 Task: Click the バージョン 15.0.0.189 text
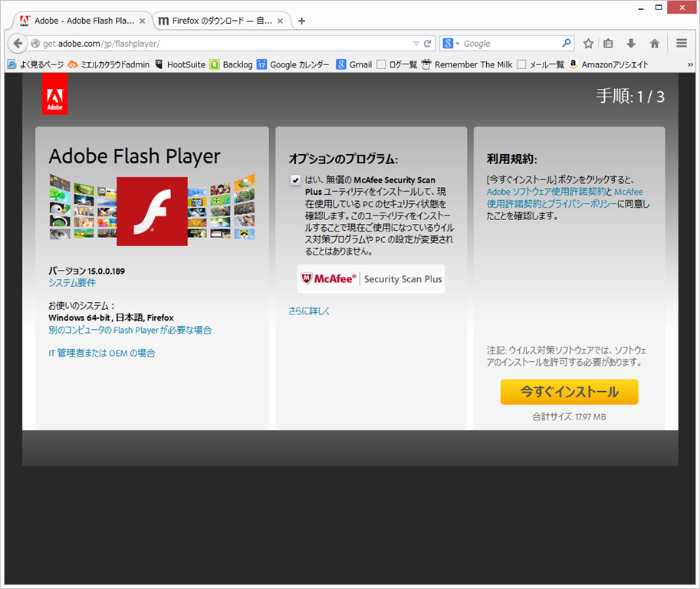tap(87, 271)
